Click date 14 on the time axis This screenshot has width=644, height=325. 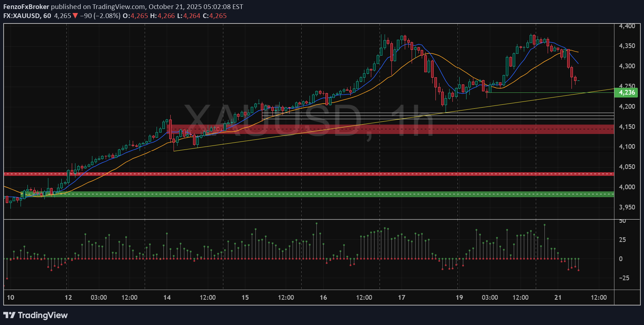tap(167, 298)
